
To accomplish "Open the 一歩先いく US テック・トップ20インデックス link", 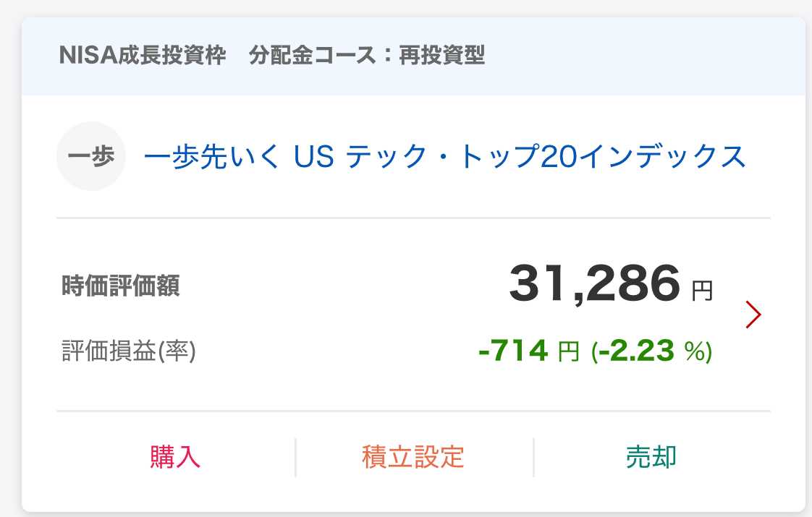I will click(445, 156).
